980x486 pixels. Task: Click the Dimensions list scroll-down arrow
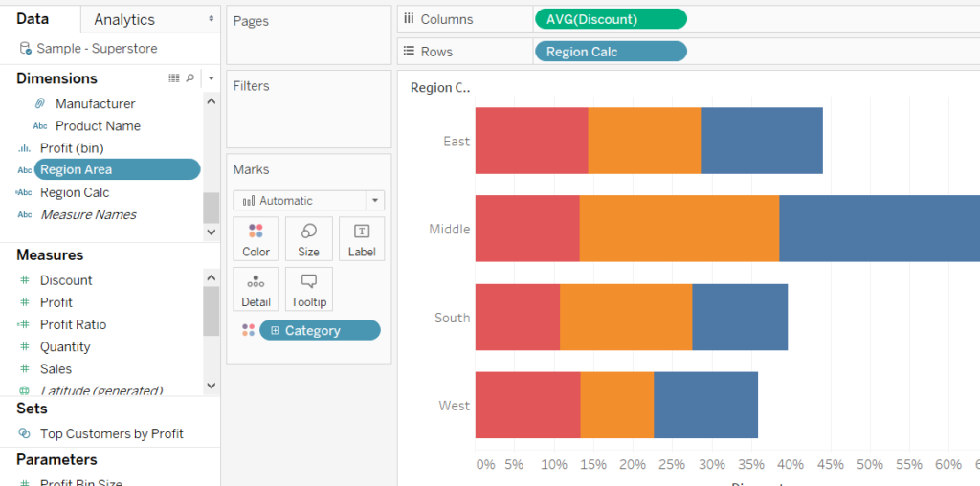point(212,232)
